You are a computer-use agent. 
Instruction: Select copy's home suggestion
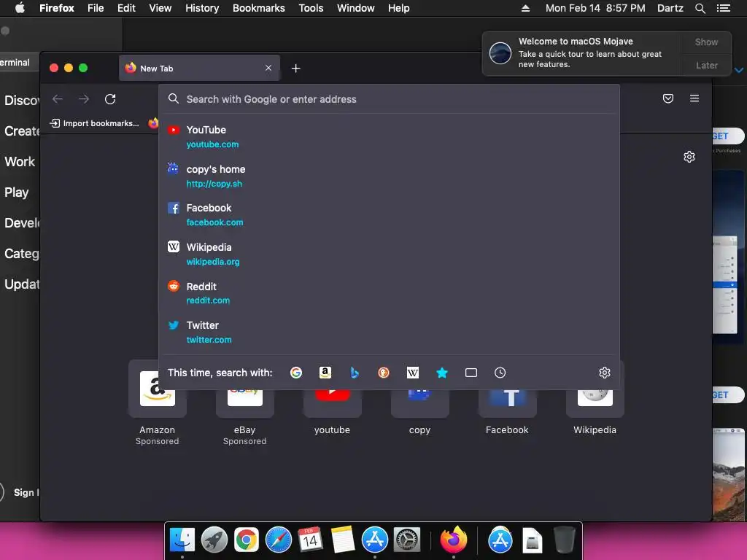tap(389, 176)
